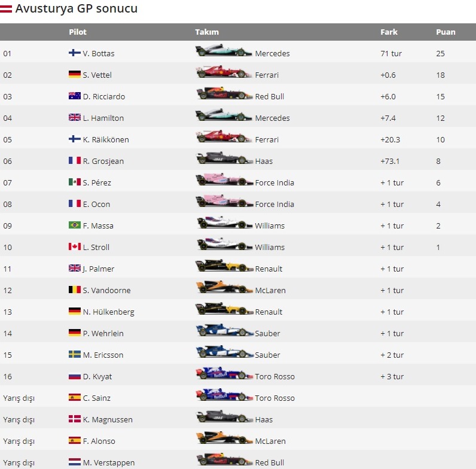Click the Swedish flag next to M. Ericsson
Screen dimensions: 476x469
pos(75,355)
